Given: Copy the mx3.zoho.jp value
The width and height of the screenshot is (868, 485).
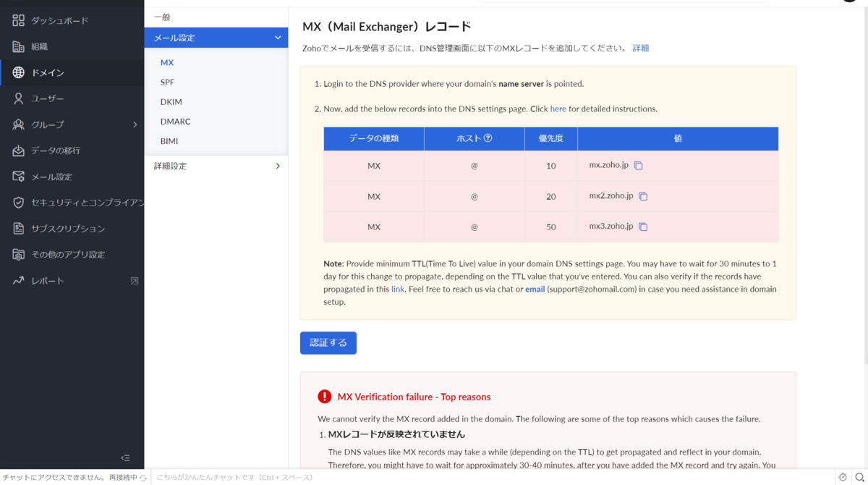Looking at the screenshot, I should coord(643,227).
